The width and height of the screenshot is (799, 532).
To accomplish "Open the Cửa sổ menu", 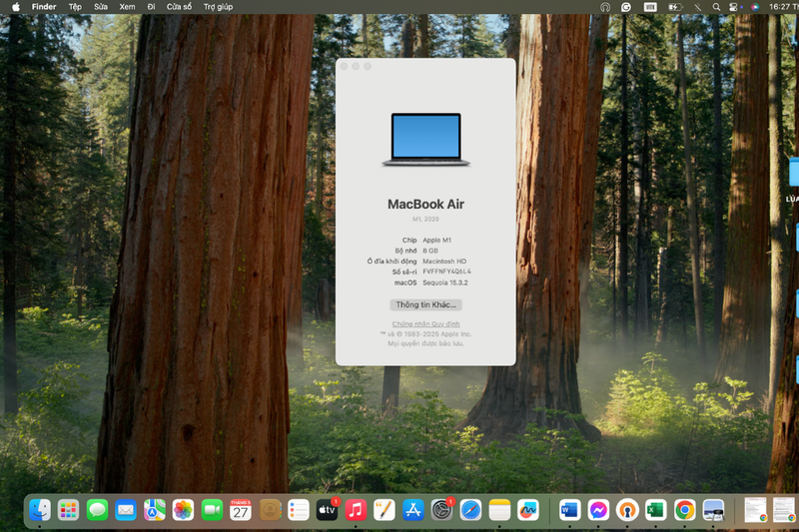I will coord(180,7).
